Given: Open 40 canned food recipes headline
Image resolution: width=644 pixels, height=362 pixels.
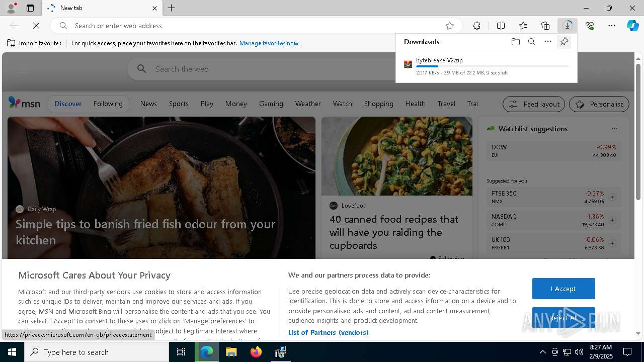Looking at the screenshot, I should pos(394,232).
